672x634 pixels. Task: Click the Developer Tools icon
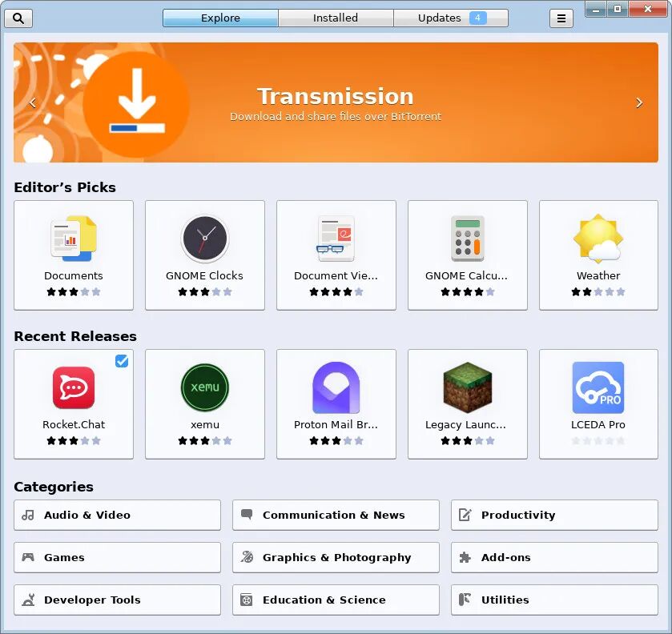click(28, 600)
